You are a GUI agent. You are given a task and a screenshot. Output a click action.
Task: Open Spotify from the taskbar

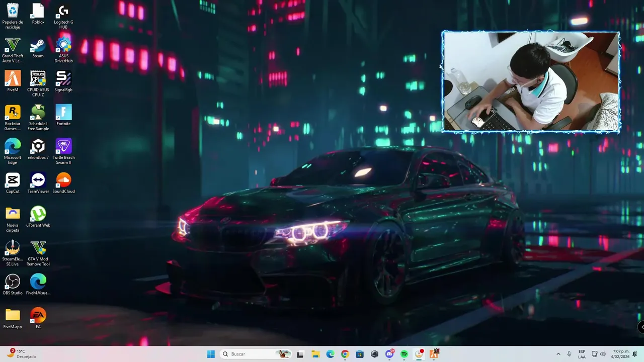(404, 354)
